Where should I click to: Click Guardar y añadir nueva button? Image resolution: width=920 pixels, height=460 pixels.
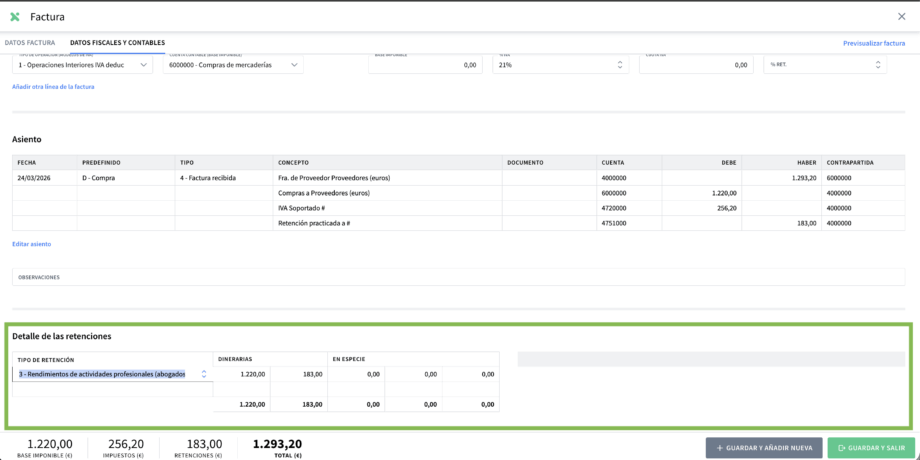point(763,448)
